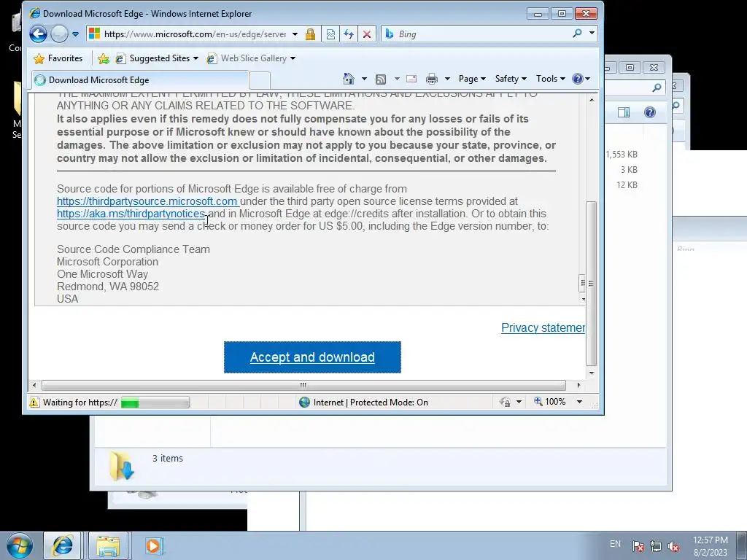Image resolution: width=747 pixels, height=560 pixels.
Task: Click the taskbar clock showing 12:57 PM
Action: [x=711, y=546]
